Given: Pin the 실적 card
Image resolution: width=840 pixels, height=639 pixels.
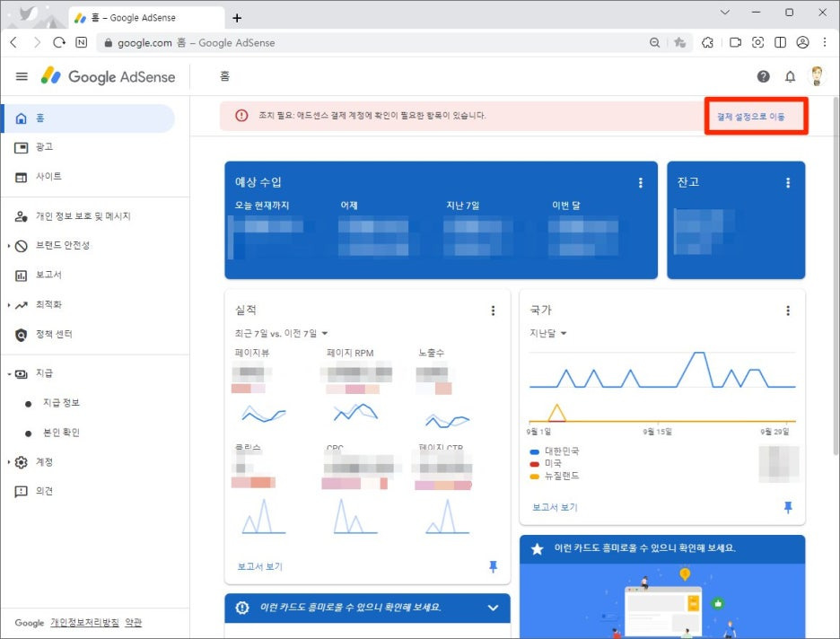Looking at the screenshot, I should [x=493, y=566].
